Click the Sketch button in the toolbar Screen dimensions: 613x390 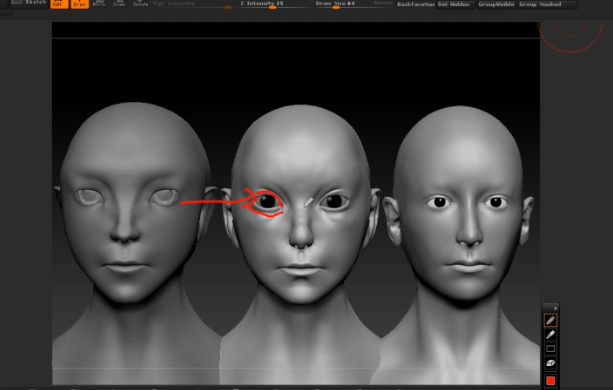coord(29,3)
